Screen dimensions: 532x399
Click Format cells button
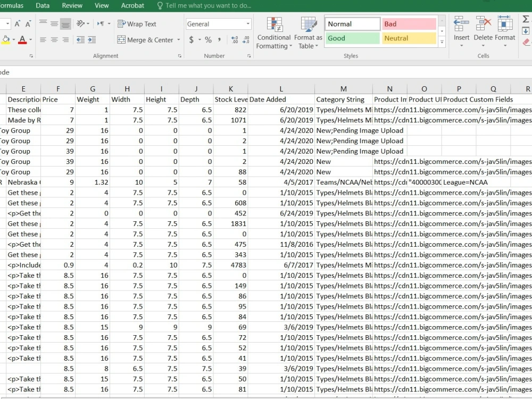pyautogui.click(x=505, y=31)
